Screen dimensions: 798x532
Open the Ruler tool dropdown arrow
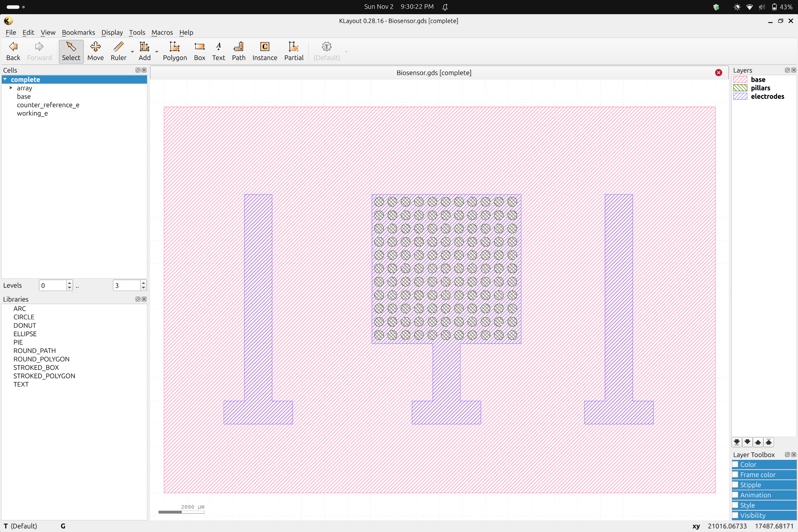[132, 52]
